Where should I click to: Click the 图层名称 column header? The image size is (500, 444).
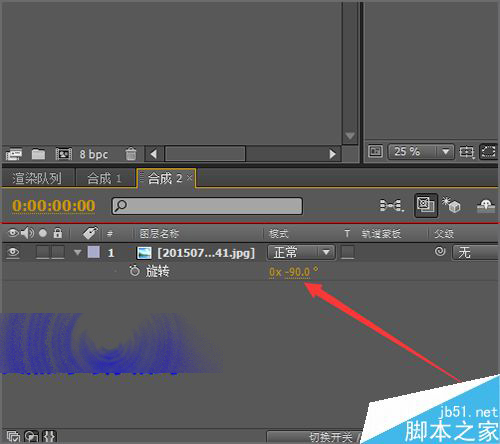coord(159,233)
